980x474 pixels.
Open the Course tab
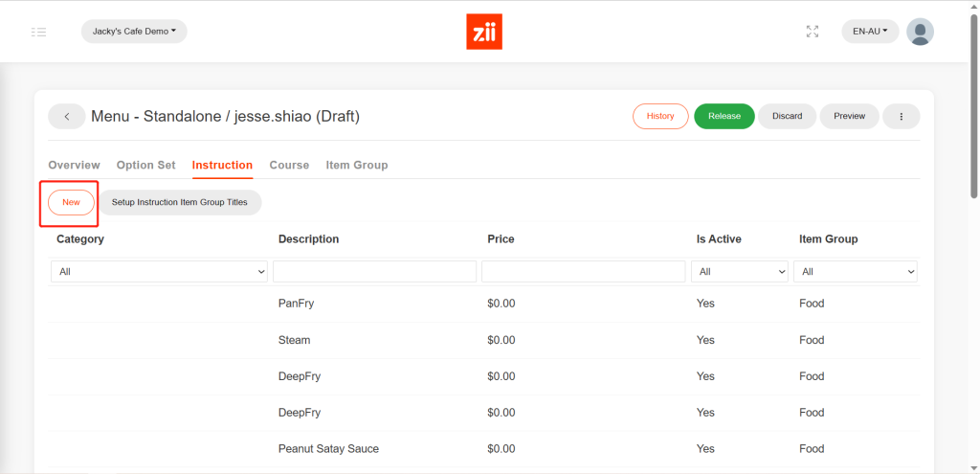[289, 165]
